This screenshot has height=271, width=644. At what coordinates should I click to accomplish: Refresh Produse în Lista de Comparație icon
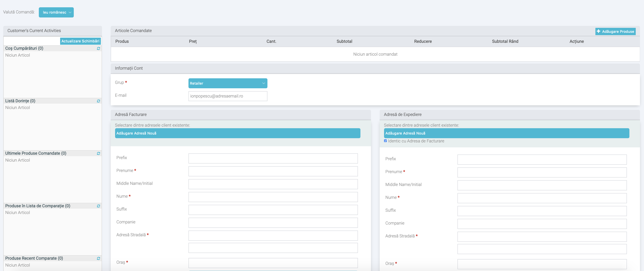[99, 206]
